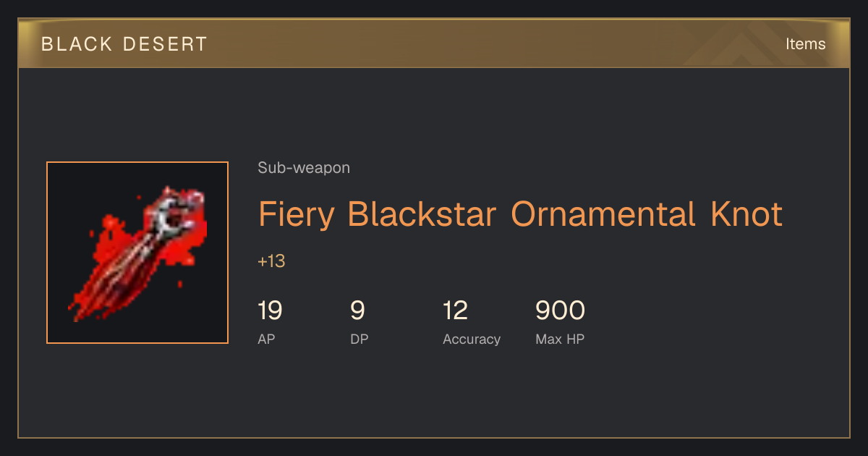The width and height of the screenshot is (868, 456).
Task: Click the gold header banner center
Action: [x=434, y=43]
